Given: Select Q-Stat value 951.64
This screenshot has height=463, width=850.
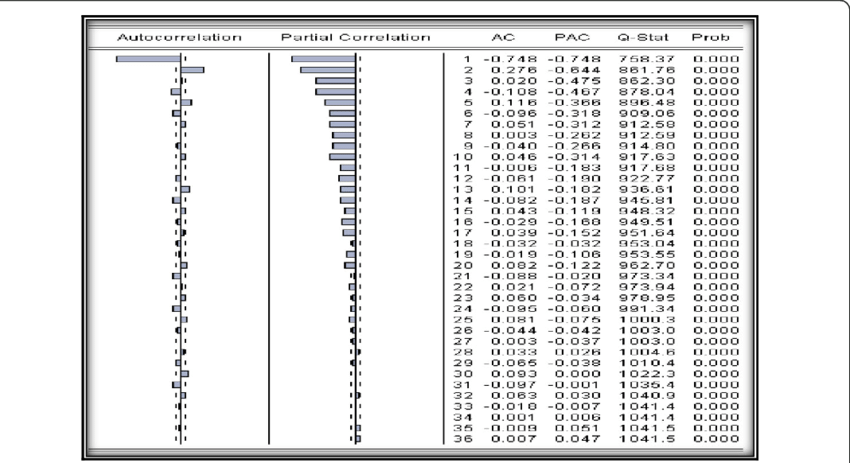Looking at the screenshot, I should [x=647, y=233].
